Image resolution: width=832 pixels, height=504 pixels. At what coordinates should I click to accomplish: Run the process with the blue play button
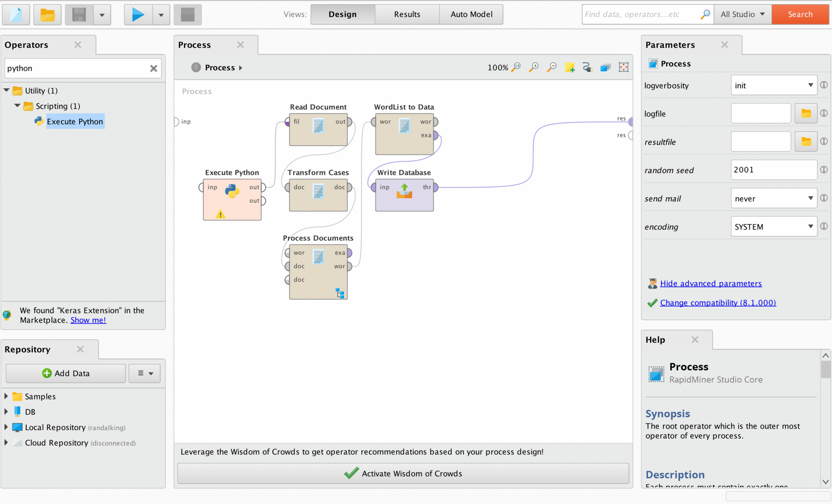click(x=138, y=15)
